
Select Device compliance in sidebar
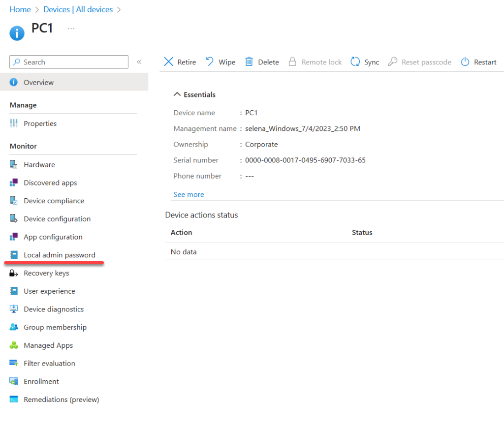click(54, 201)
